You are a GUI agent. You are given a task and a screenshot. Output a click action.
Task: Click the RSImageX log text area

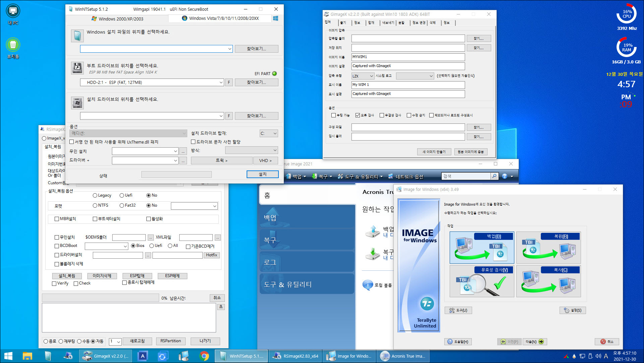(x=129, y=318)
